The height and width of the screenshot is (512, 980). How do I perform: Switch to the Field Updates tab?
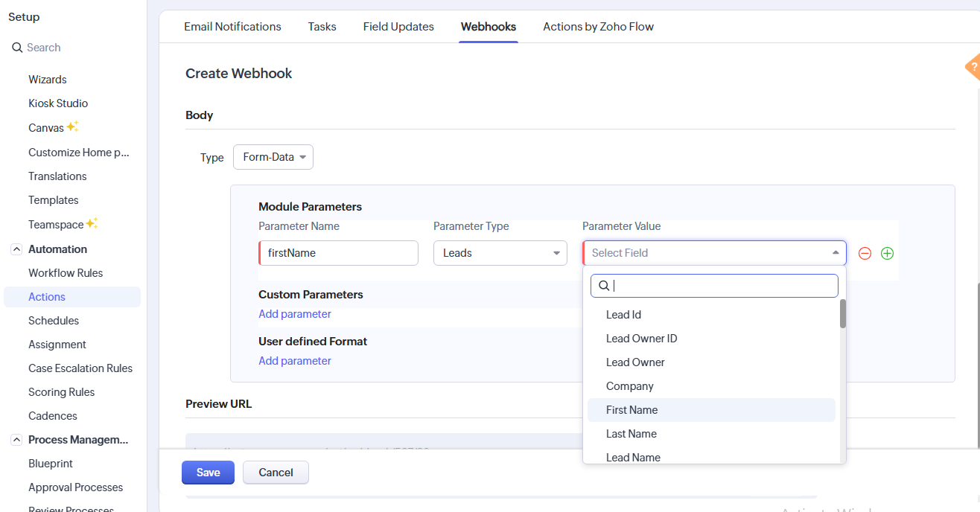(x=398, y=27)
